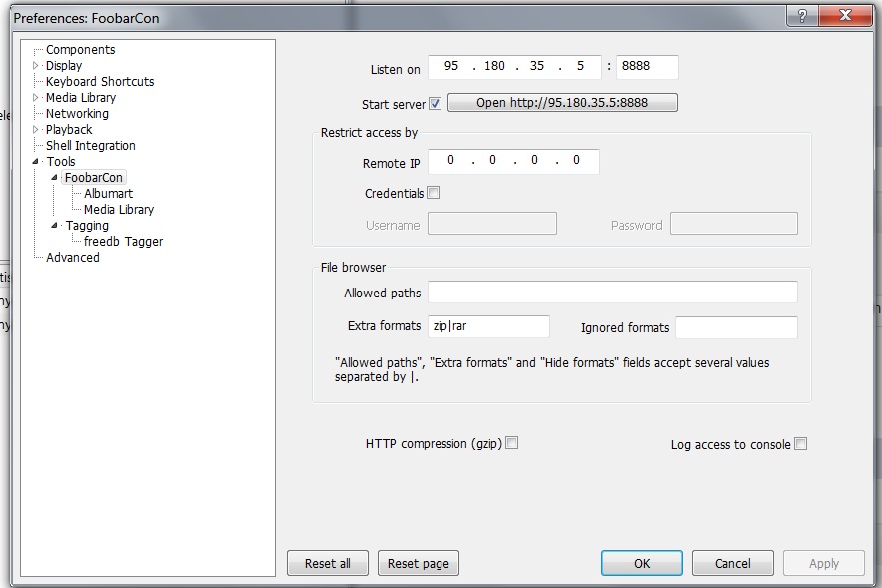Screen dimensions: 882x588
Task: Expand the Playback tree node
Action: point(35,130)
